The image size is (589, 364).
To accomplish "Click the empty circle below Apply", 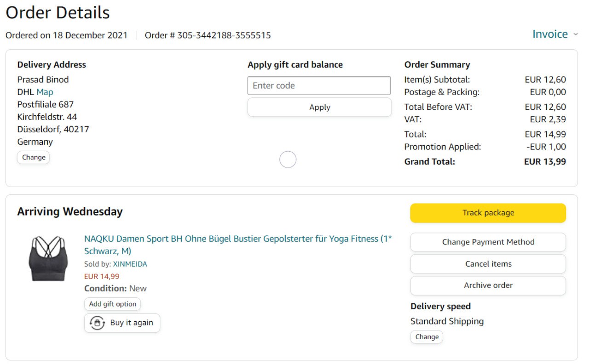I will click(288, 159).
